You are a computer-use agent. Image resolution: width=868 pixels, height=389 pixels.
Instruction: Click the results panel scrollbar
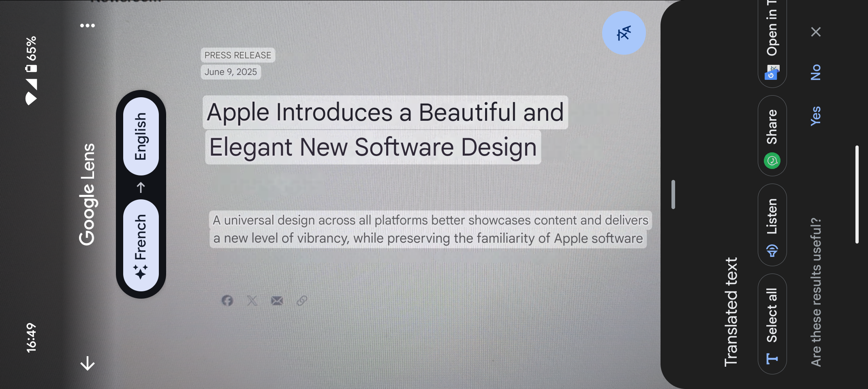(x=857, y=194)
